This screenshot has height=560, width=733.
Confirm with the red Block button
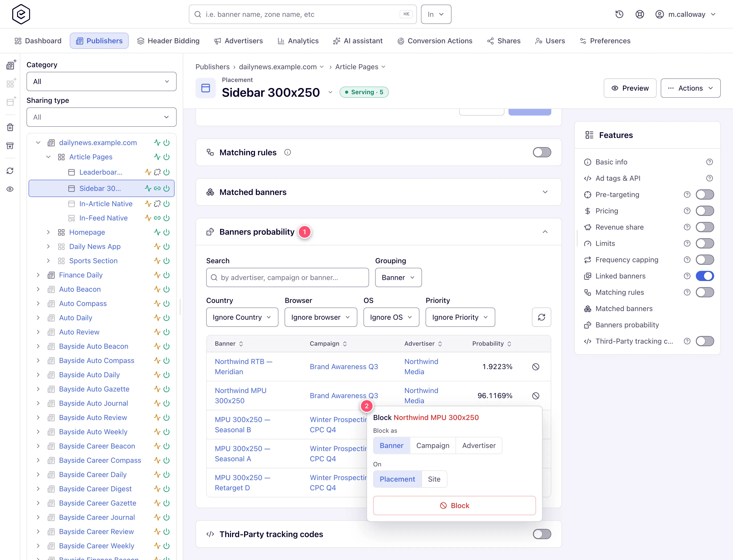point(454,505)
